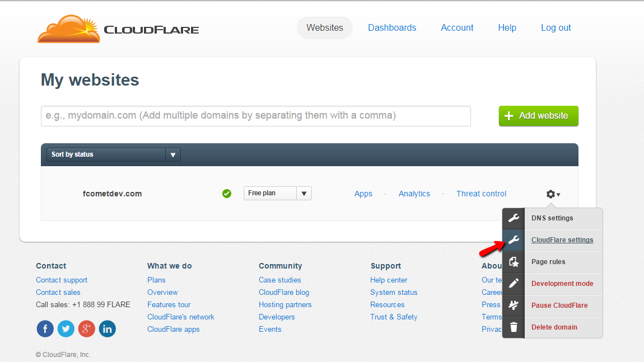Select the Websites tab
The width and height of the screenshot is (644, 362).
(x=325, y=28)
